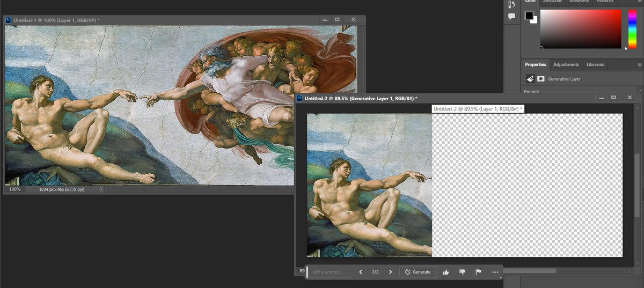
Task: Maximize the Untitled-2 document window
Action: [x=614, y=98]
